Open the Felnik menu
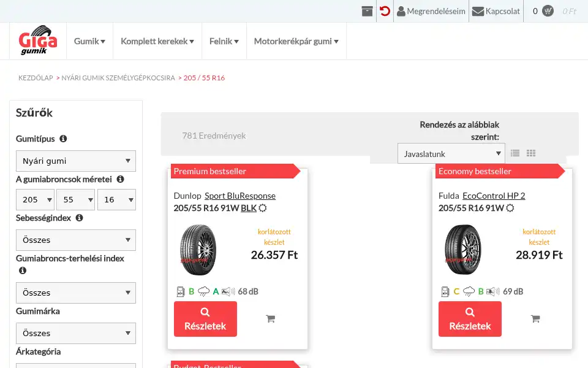588x368 pixels. (x=224, y=41)
